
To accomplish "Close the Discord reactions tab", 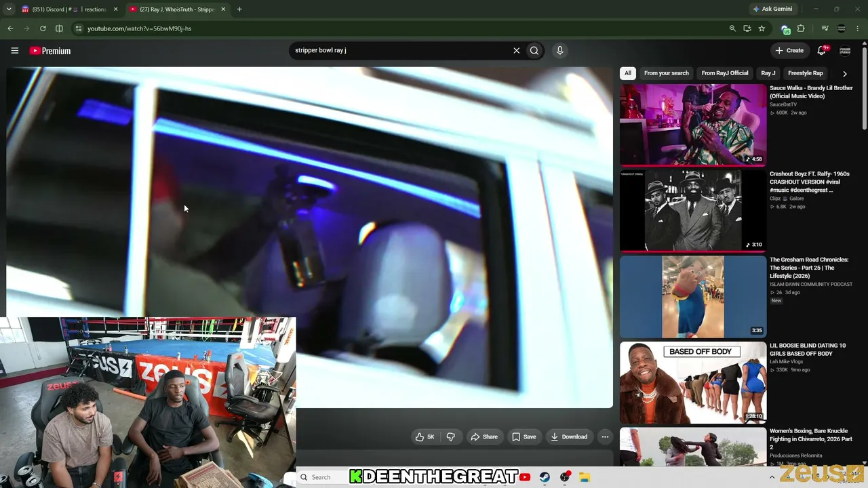I will click(x=116, y=9).
